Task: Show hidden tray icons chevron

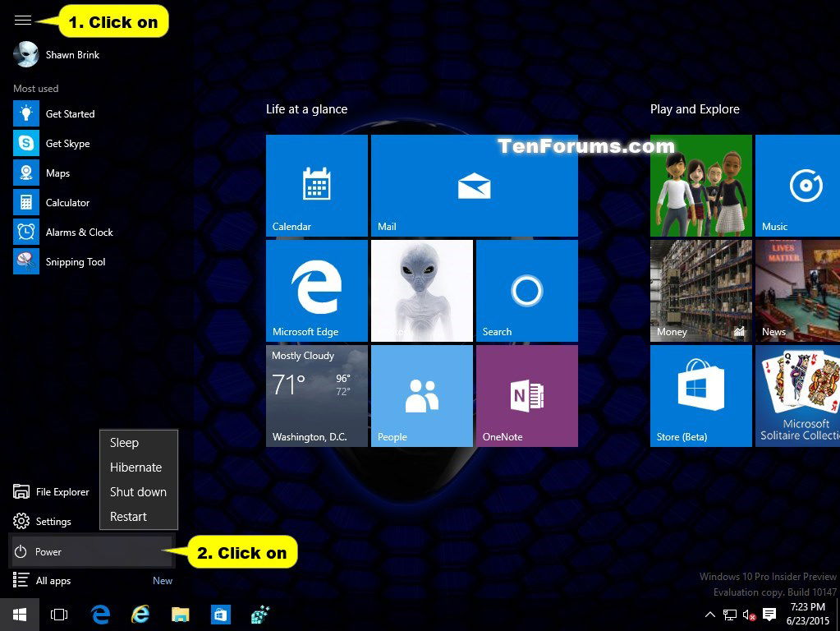Action: pyautogui.click(x=709, y=615)
